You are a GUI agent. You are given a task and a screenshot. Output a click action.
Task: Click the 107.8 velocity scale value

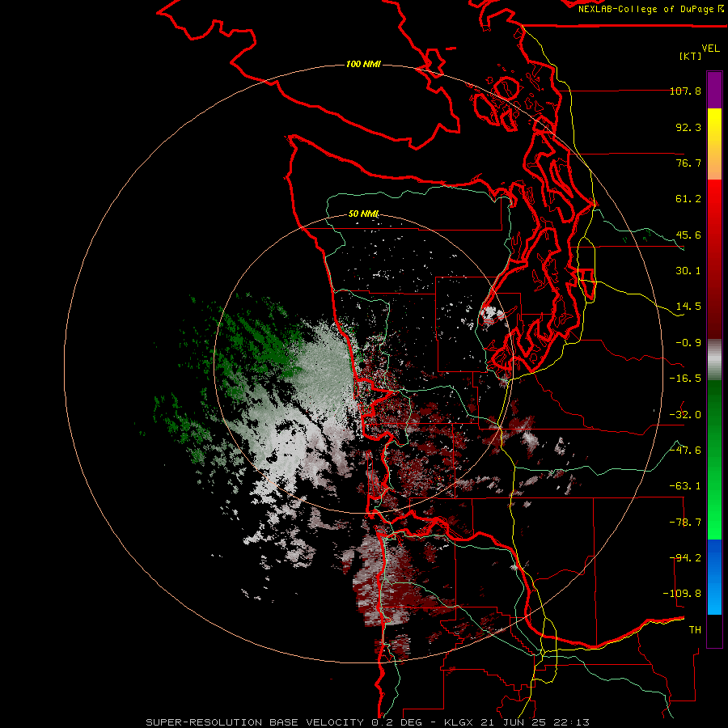click(685, 91)
